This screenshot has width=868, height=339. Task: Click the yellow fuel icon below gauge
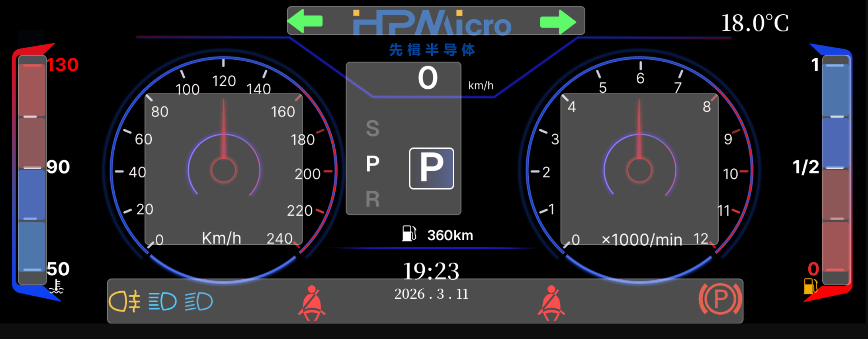pos(810,286)
